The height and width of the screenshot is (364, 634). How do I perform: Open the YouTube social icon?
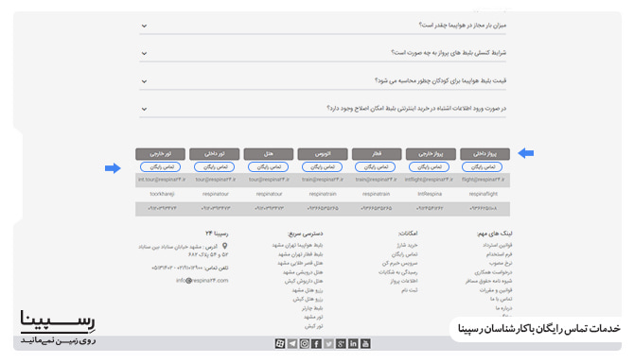[365, 344]
